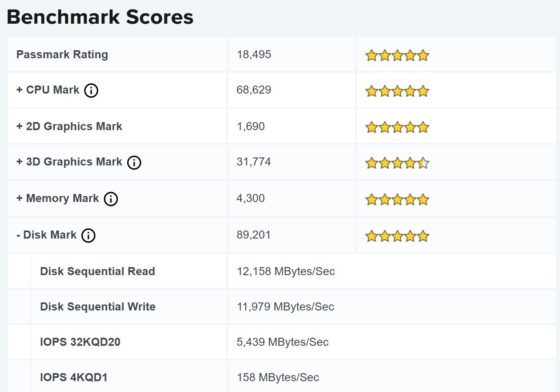Image resolution: width=560 pixels, height=392 pixels.
Task: Click the Benchmark Scores heading
Action: pyautogui.click(x=100, y=17)
